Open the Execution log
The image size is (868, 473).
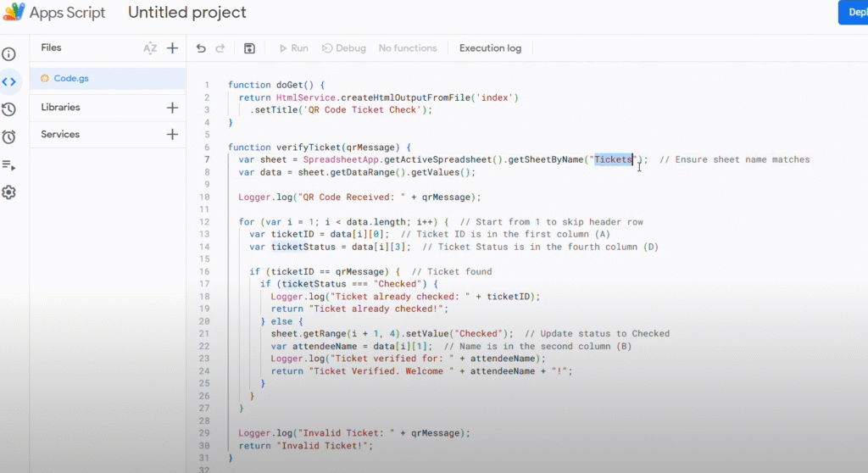coord(490,48)
